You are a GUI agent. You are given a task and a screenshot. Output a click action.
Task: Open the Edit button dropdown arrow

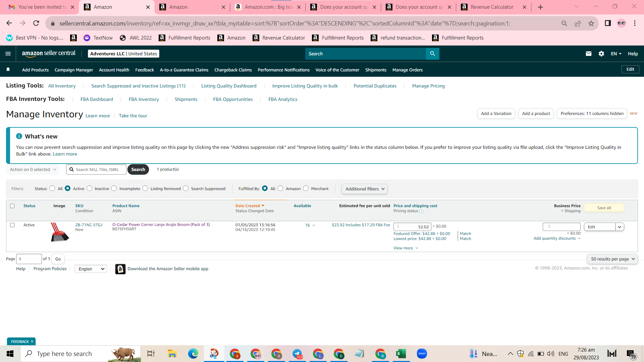point(620,227)
